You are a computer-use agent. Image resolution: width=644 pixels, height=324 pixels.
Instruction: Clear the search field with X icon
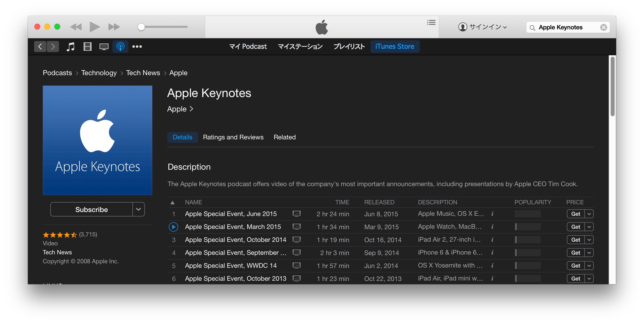pyautogui.click(x=603, y=27)
